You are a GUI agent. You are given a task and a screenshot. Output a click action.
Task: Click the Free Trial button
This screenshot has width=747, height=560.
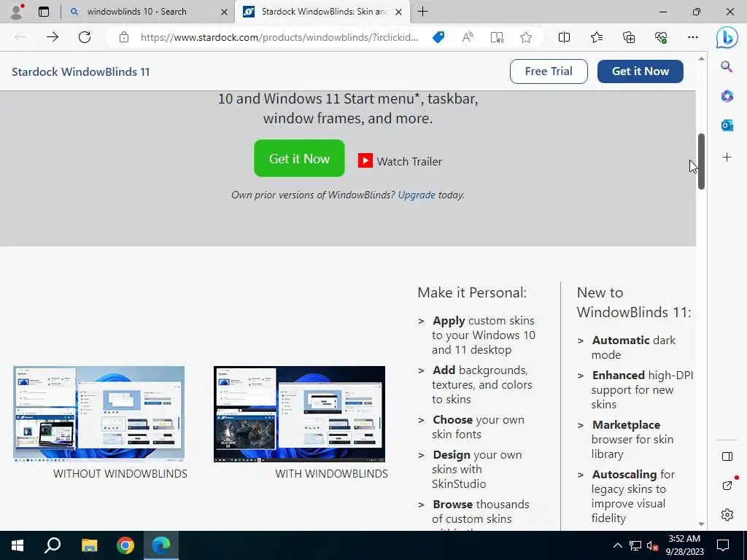(549, 71)
